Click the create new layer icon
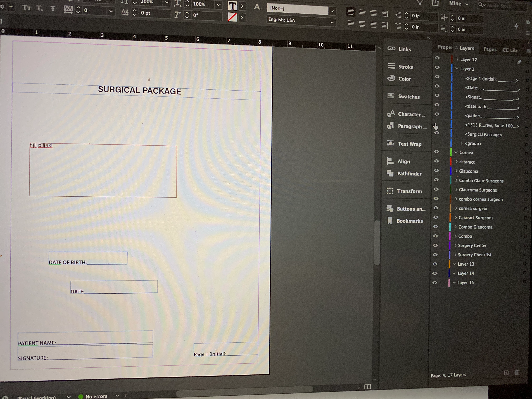532x399 pixels. pos(506,373)
